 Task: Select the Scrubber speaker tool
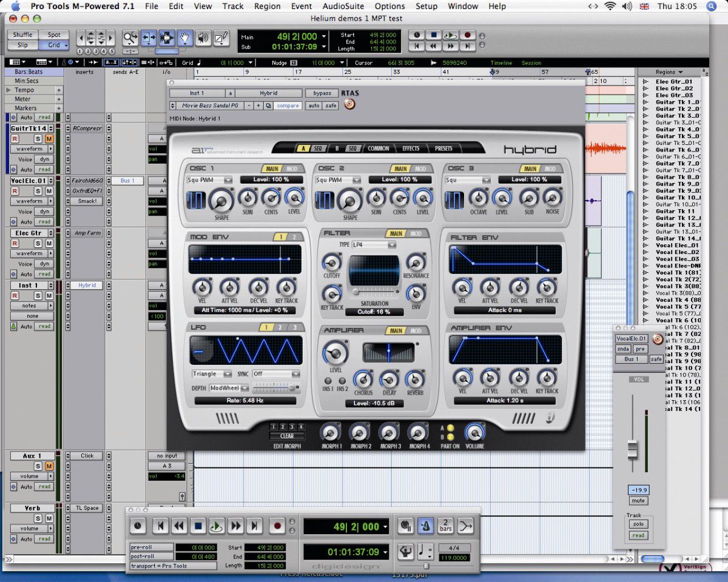click(203, 39)
